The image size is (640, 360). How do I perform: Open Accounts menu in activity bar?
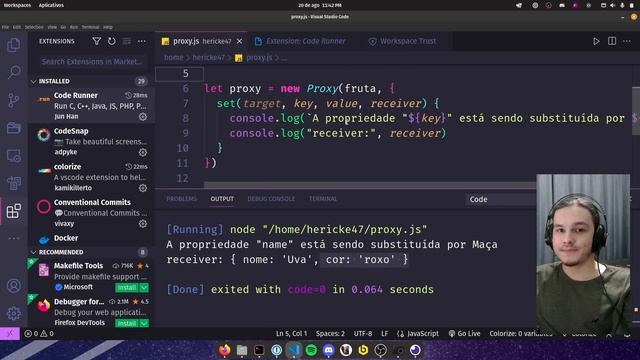(x=13, y=286)
